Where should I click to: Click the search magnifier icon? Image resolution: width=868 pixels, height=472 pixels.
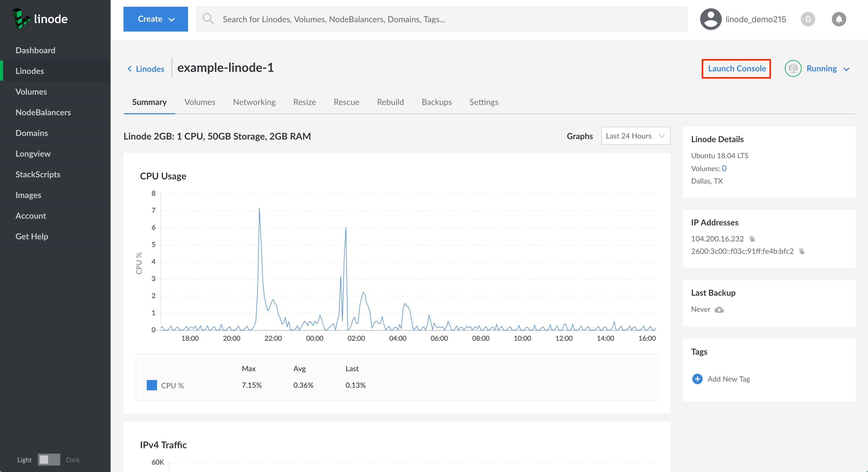tap(208, 19)
